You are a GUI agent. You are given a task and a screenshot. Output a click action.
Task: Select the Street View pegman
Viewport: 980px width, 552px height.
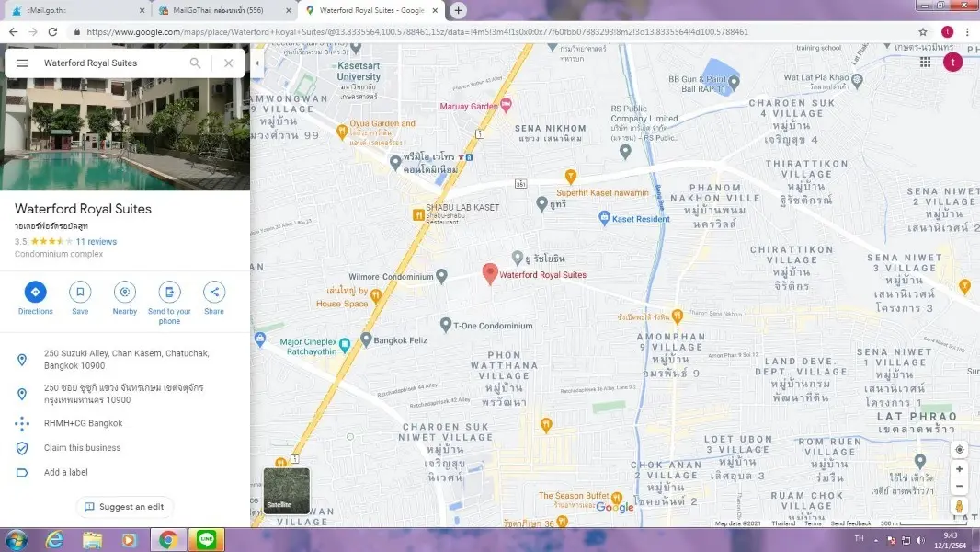pos(960,506)
